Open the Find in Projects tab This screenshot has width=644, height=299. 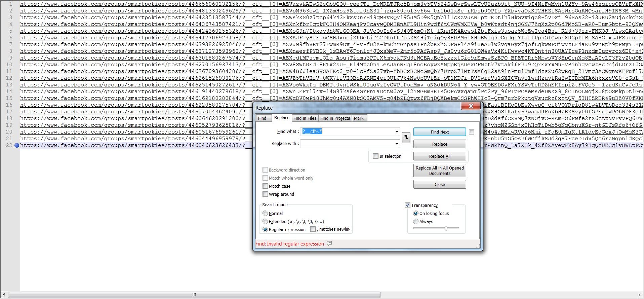pyautogui.click(x=335, y=118)
